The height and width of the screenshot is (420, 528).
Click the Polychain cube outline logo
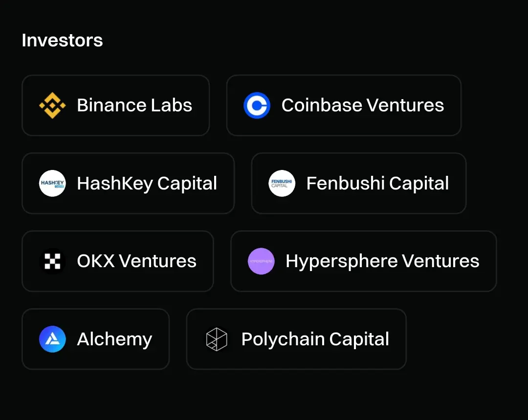217,339
